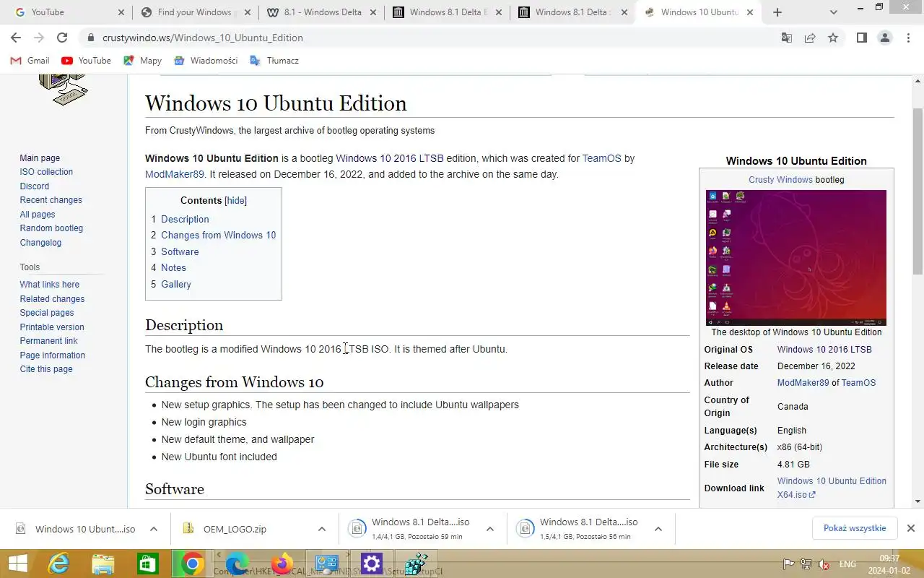
Task: Open the Windows 10 2016 LTSB infobox link
Action: (x=824, y=349)
